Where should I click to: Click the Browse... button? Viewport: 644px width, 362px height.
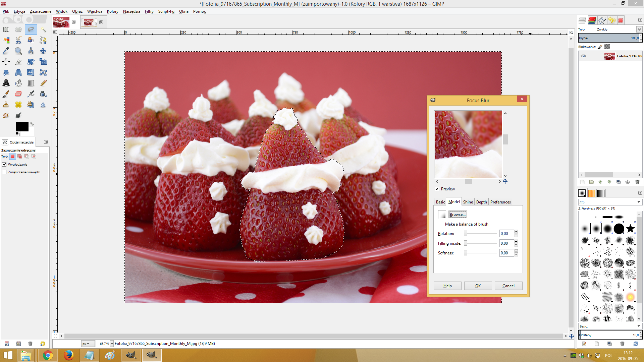[458, 215]
